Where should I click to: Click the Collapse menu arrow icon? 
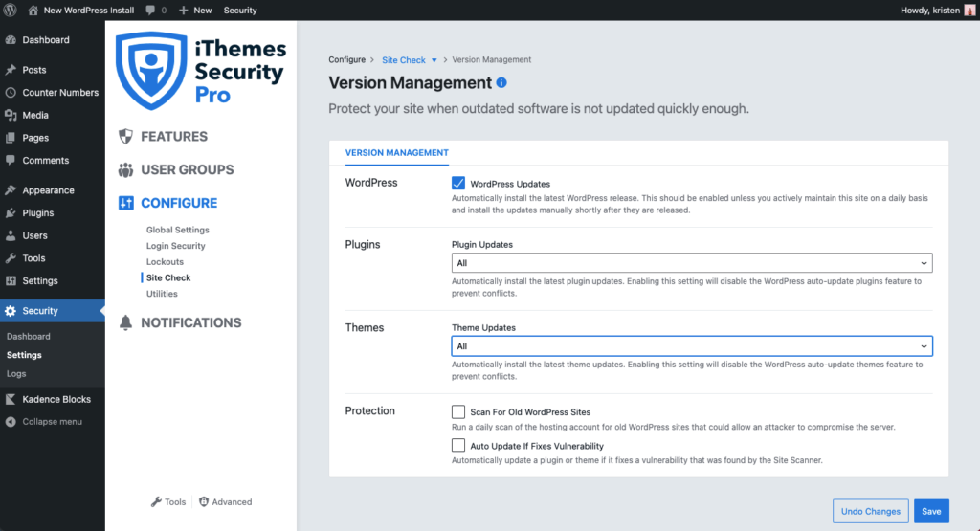coord(11,422)
